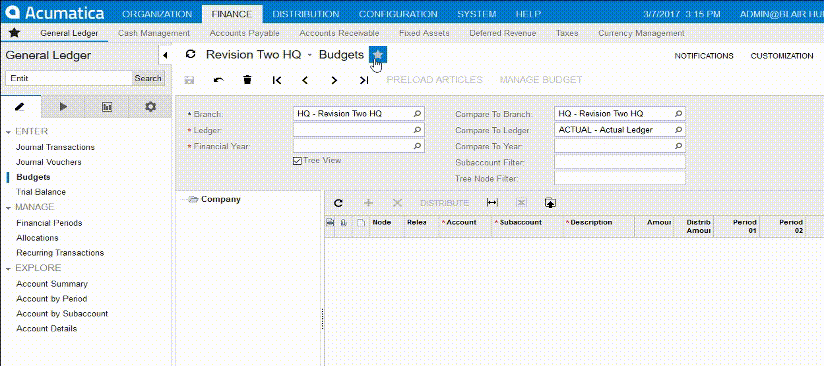The width and height of the screenshot is (824, 366).
Task: Open the processing play tab
Action: tap(63, 107)
